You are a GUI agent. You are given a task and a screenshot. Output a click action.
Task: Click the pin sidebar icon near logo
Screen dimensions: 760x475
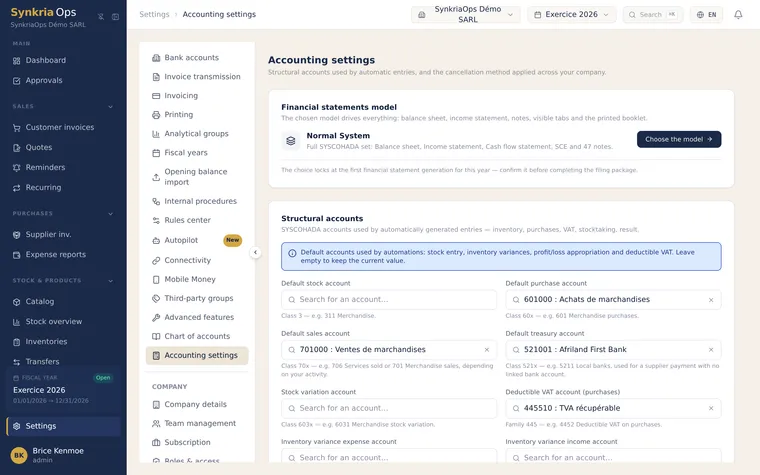point(101,16)
